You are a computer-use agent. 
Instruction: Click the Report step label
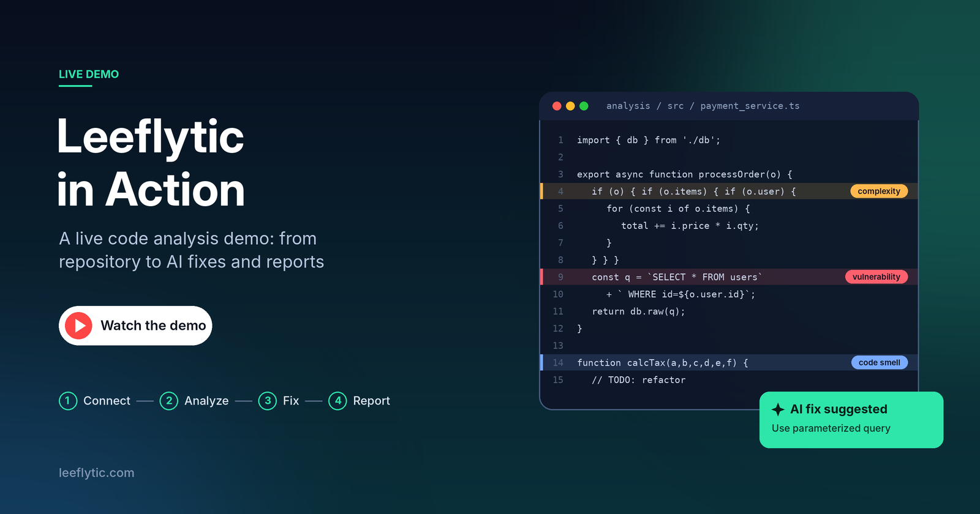[x=371, y=401]
